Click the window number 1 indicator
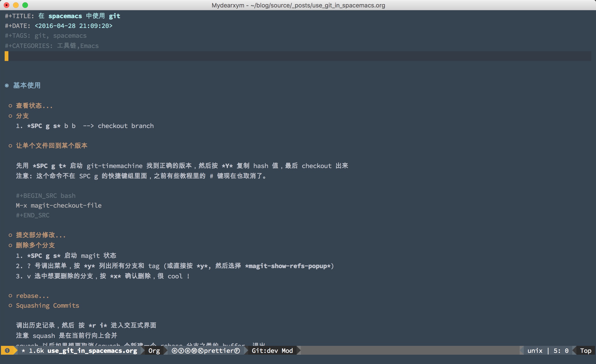Viewport: 596px width, 364px height. [x=7, y=351]
